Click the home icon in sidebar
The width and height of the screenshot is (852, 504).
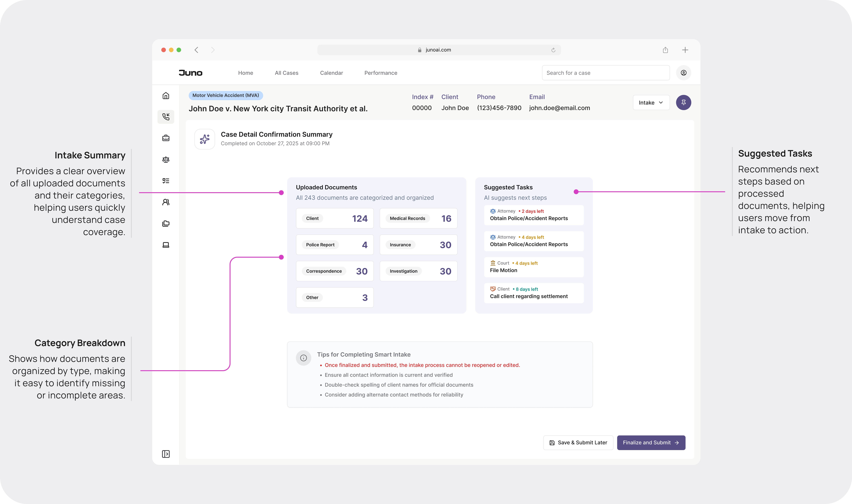(166, 96)
